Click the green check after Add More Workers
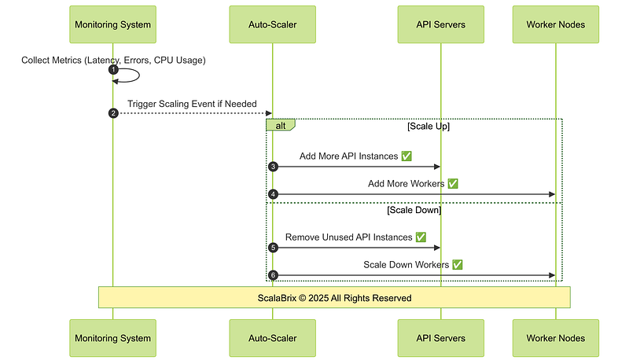Viewport: 629px width, 364px height. [453, 184]
